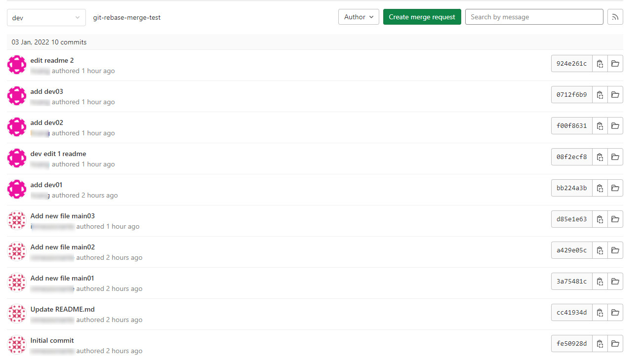Copy commit SHA for d85e1e63

click(x=600, y=219)
